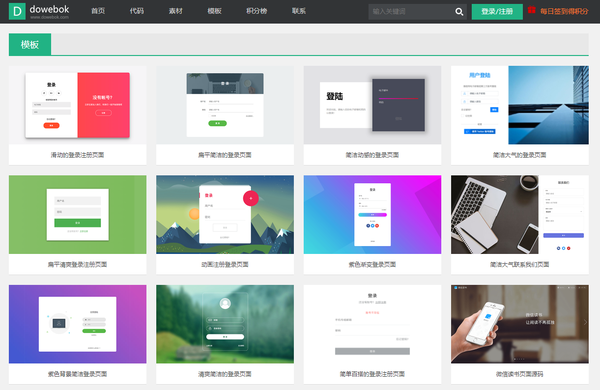Click the 扁平简洁的登录页面 title link
The height and width of the screenshot is (390, 600).
click(x=225, y=155)
